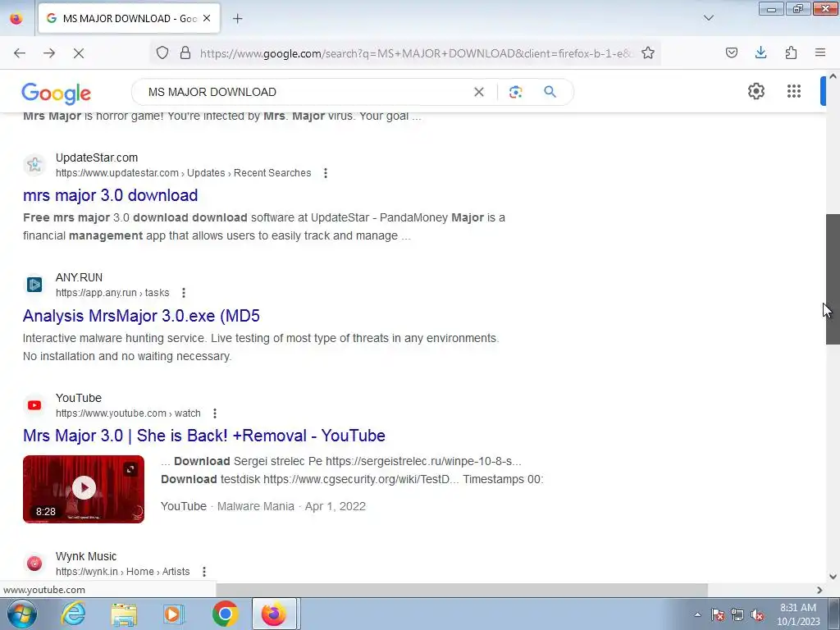840x630 pixels.
Task: Open the network tray icon
Action: tap(737, 615)
